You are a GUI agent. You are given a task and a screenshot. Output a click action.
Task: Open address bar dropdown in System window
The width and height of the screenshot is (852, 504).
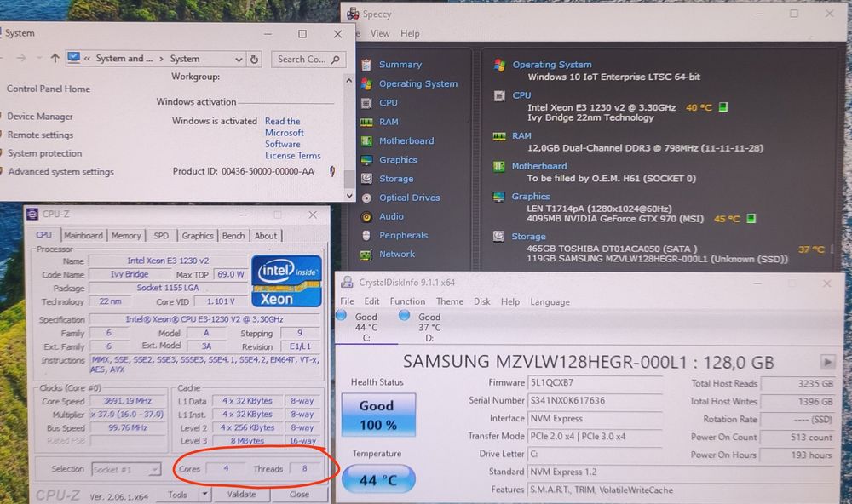239,60
